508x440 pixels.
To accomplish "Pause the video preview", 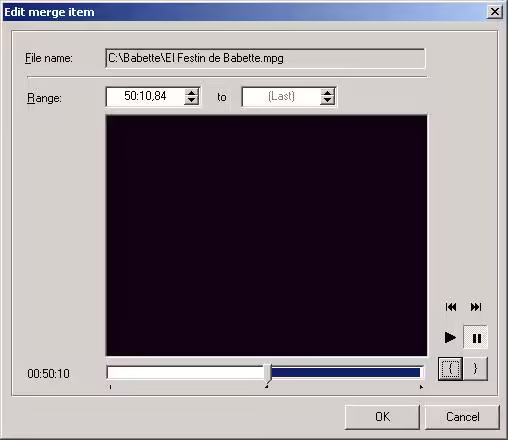I will pyautogui.click(x=476, y=338).
